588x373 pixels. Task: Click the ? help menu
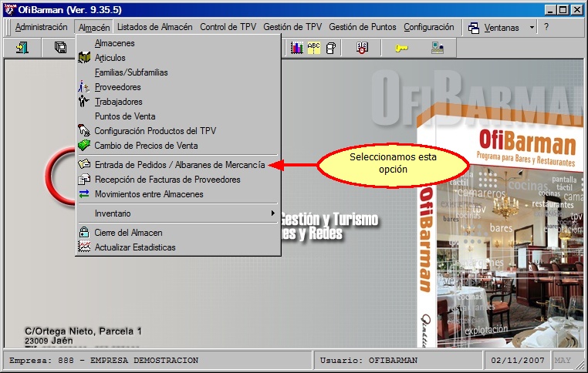coord(546,27)
